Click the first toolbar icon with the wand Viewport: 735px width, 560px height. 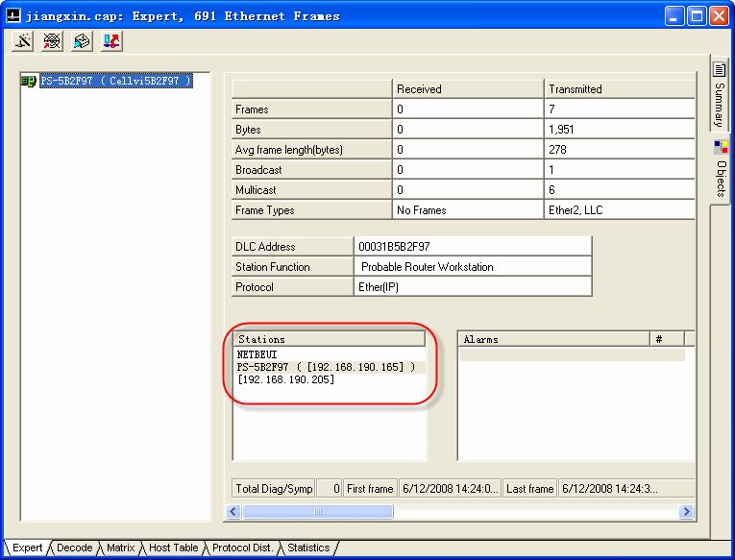(24, 40)
